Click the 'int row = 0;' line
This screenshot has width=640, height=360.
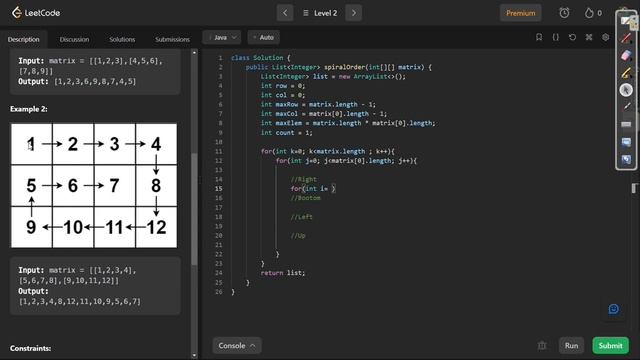pos(283,85)
